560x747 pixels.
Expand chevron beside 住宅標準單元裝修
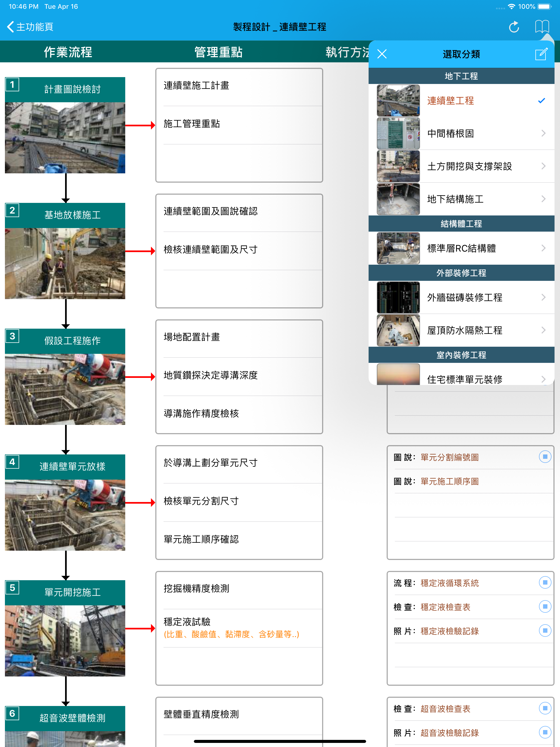coord(543,379)
